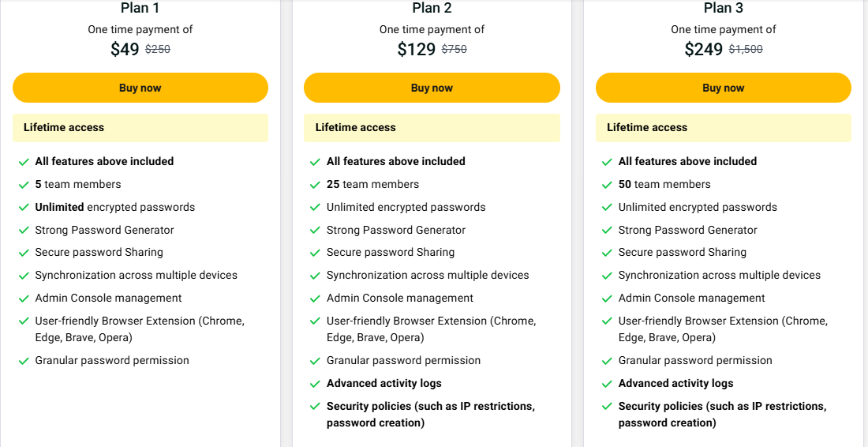
Task: Click Buy now button for Plan 1
Action: (x=140, y=88)
